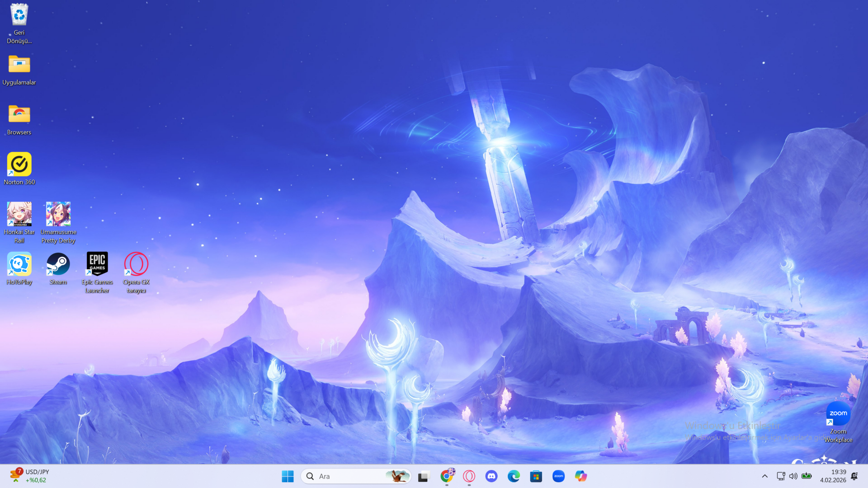Image resolution: width=868 pixels, height=488 pixels.
Task: Click Discord in the taskbar
Action: [x=491, y=476]
